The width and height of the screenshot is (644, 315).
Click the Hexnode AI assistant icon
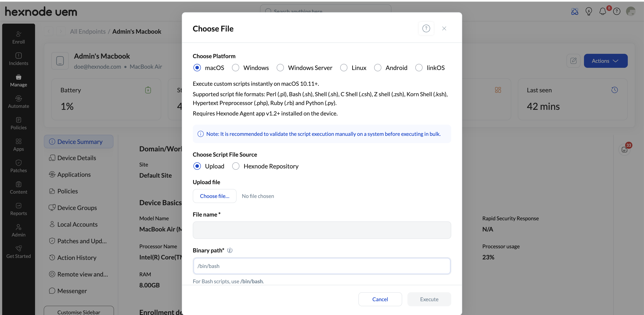[x=575, y=11]
